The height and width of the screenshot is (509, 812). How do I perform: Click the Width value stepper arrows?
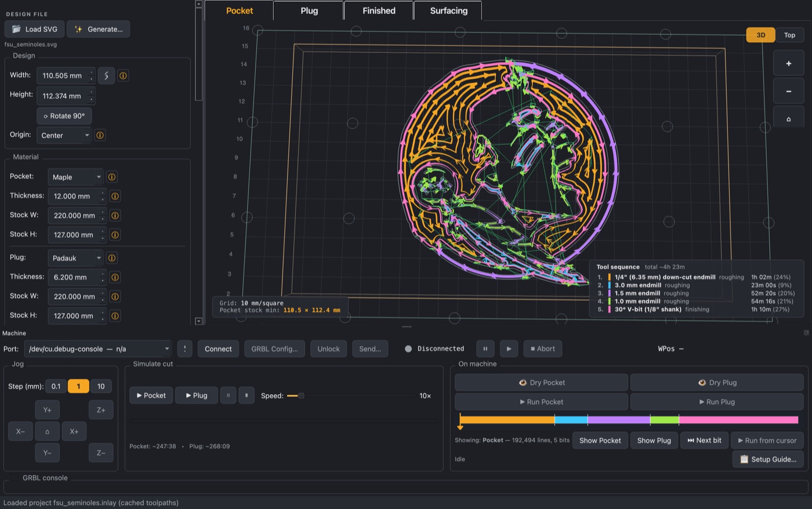click(91, 75)
